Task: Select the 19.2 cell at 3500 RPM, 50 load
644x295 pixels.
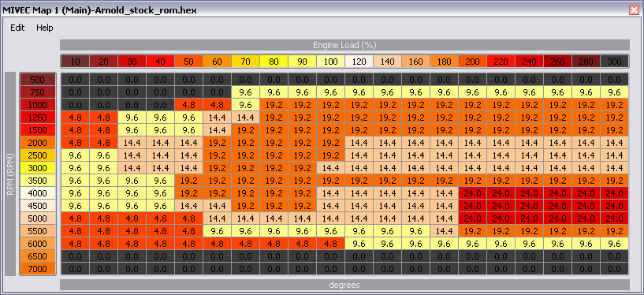Action: pyautogui.click(x=188, y=181)
